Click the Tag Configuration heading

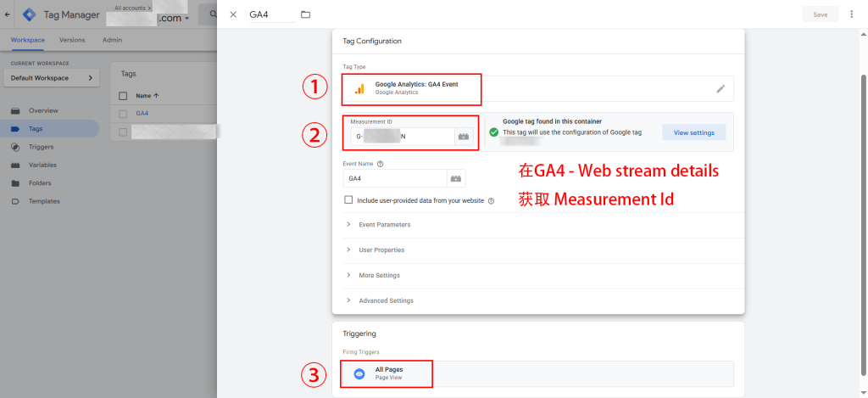pyautogui.click(x=372, y=41)
